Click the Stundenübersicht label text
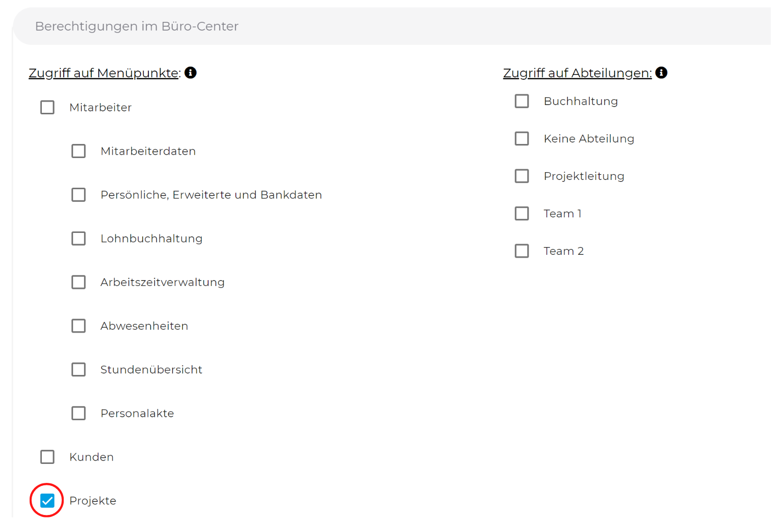782x532 pixels. click(x=151, y=370)
